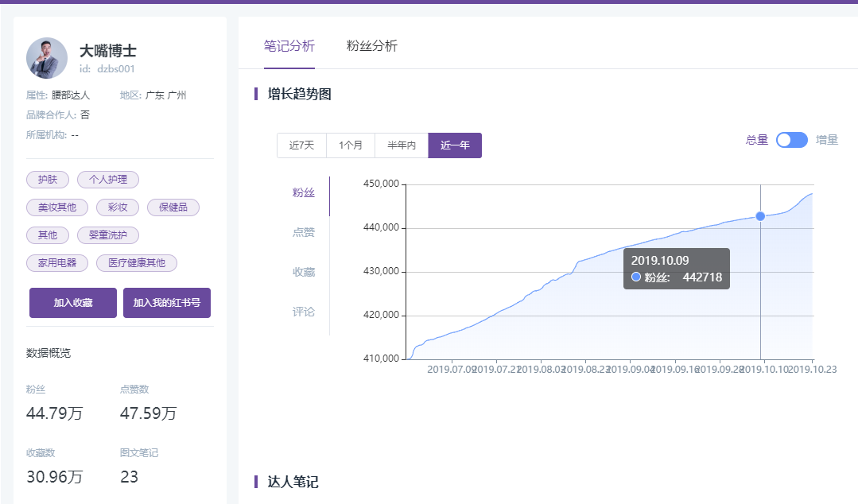This screenshot has height=504, width=858.
Task: Click the 大嘴博士 account name
Action: click(108, 51)
